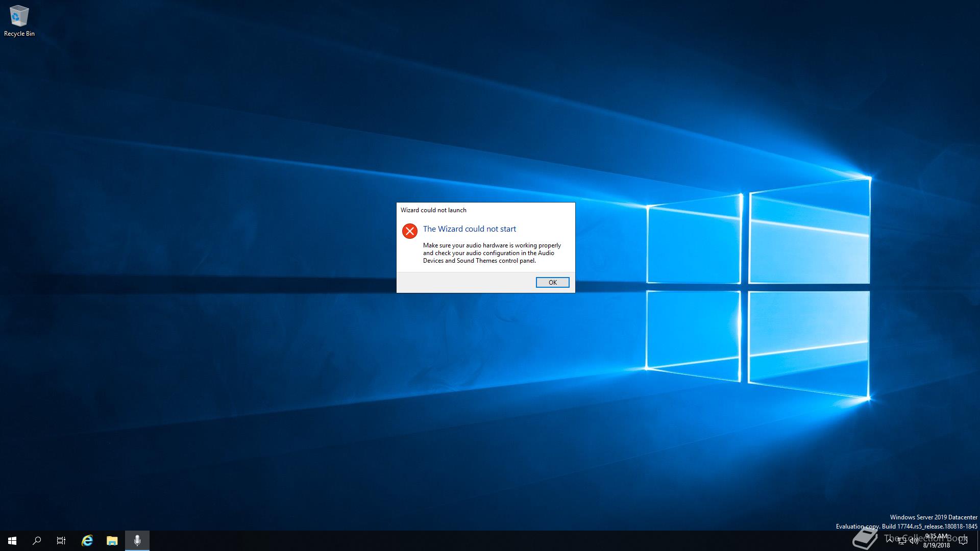Click the red error icon in the dialog
This screenshot has height=551, width=980.
(x=409, y=231)
